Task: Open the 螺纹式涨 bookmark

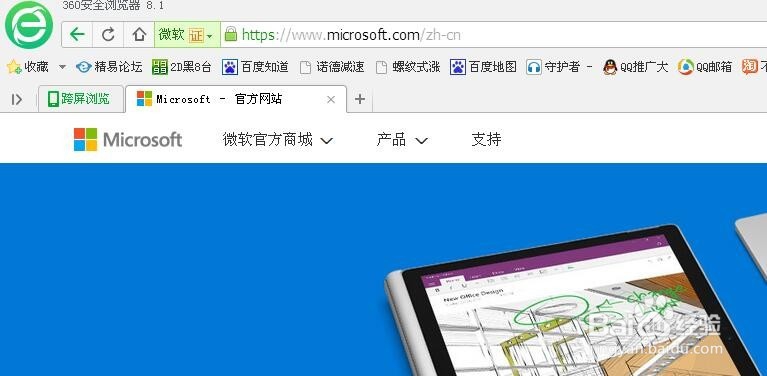Action: pos(408,67)
